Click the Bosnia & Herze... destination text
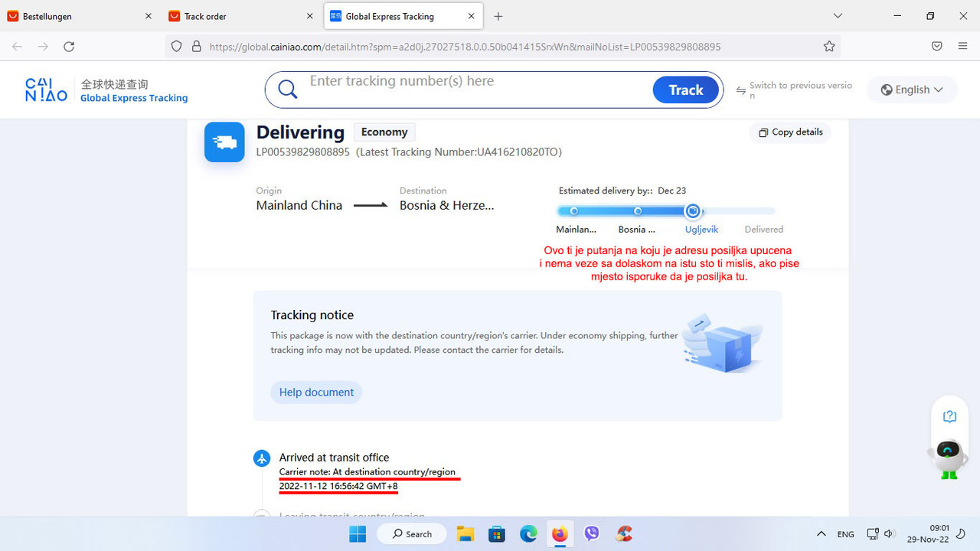The height and width of the screenshot is (551, 980). click(447, 205)
